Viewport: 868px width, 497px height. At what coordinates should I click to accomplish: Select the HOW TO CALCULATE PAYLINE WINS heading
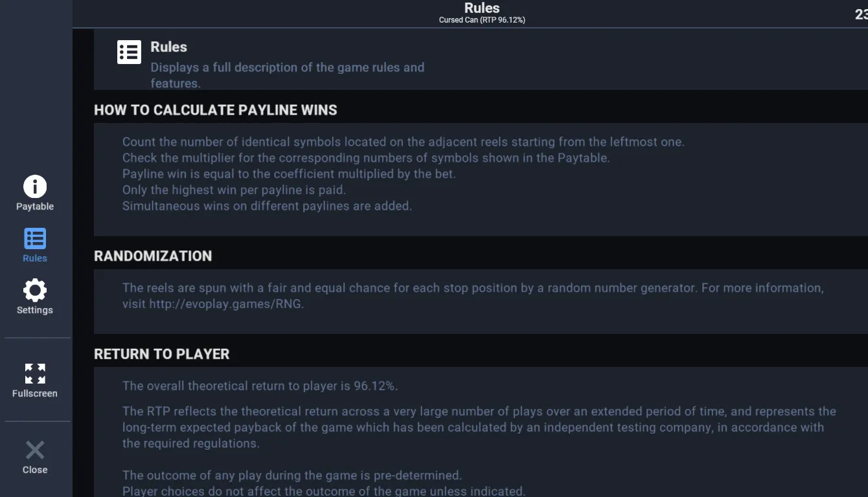click(216, 110)
